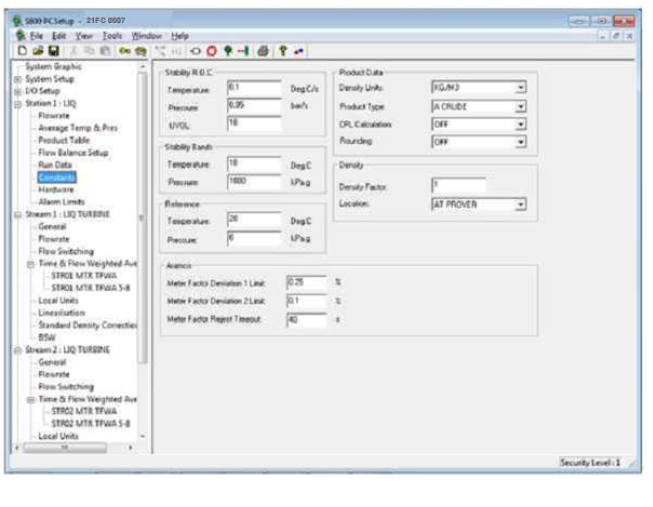This screenshot has width=653, height=507.
Task: Select the highlighted Constants tree item
Action: (x=57, y=177)
